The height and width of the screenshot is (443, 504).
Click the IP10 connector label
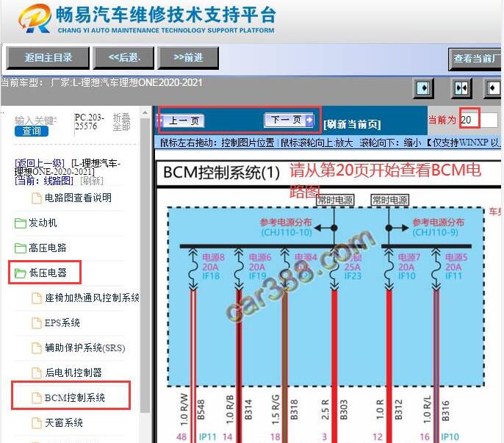coord(450,437)
